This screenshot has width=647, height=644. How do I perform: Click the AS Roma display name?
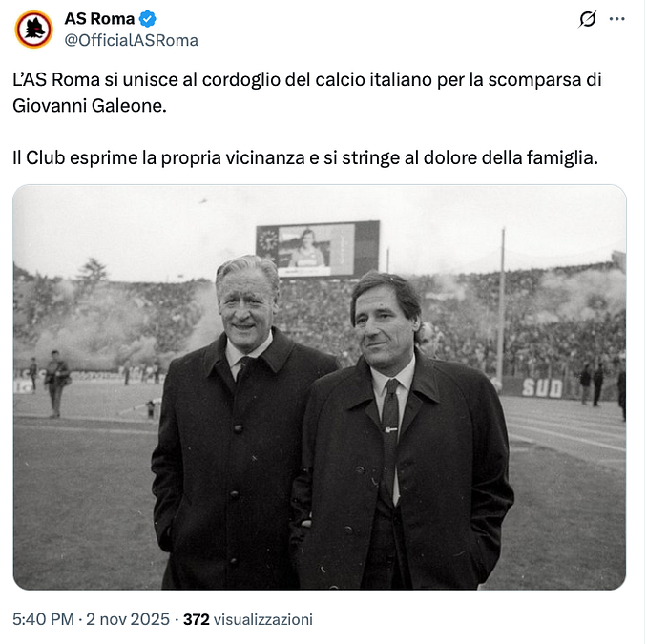point(99,19)
